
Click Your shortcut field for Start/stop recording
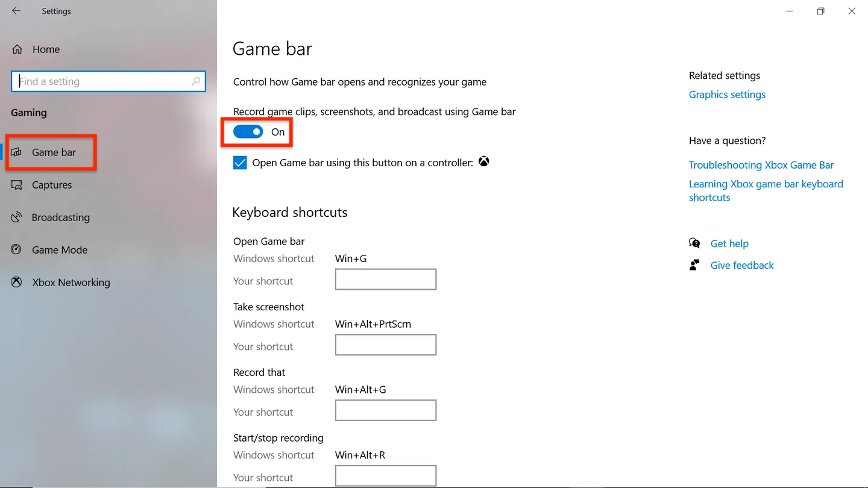click(386, 476)
